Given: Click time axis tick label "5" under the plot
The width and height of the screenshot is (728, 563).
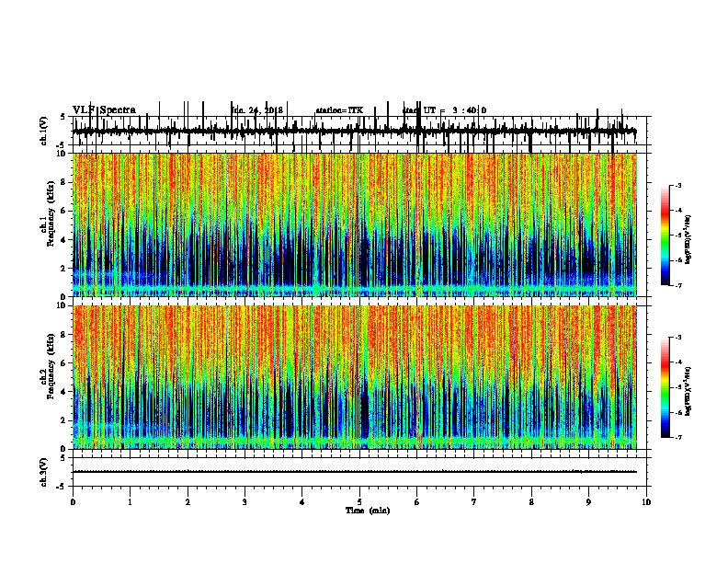Looking at the screenshot, I should [359, 502].
